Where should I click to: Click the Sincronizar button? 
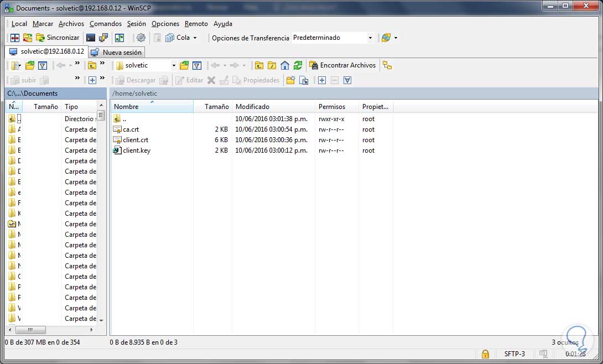(58, 38)
